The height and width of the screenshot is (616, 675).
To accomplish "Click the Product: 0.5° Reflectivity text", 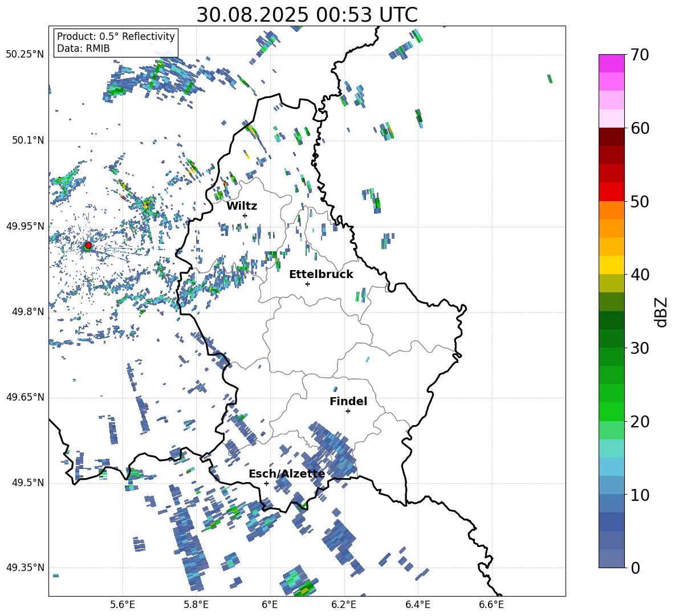I will point(116,36).
